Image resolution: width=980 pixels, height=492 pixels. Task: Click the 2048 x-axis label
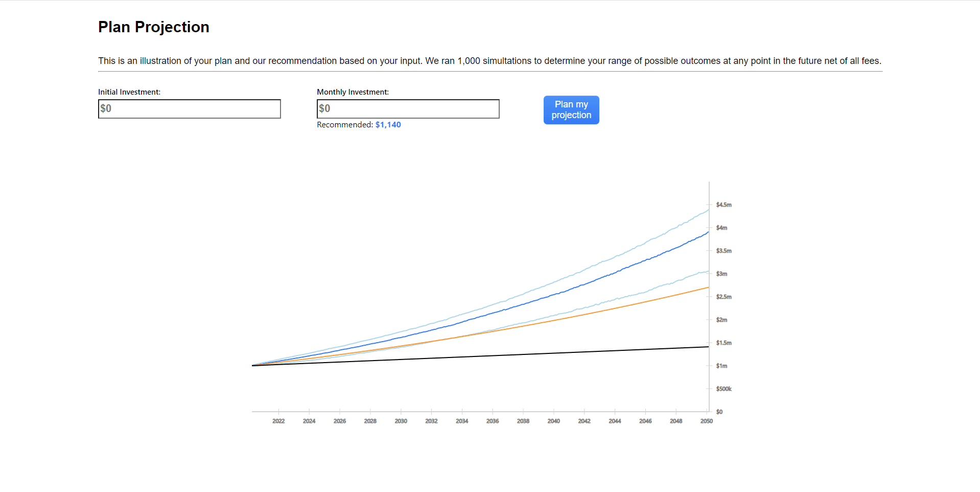(x=676, y=421)
